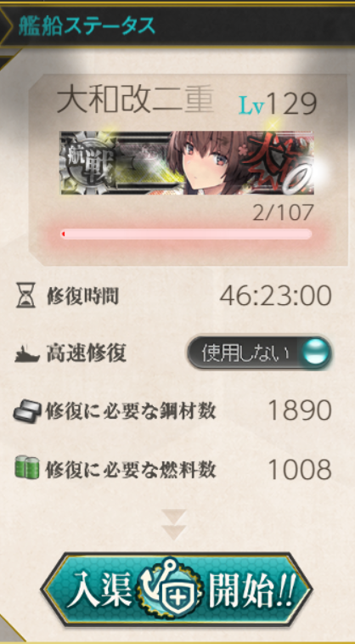This screenshot has height=644, width=355.
Task: Click the 1890 steel cost value
Action: click(x=300, y=410)
